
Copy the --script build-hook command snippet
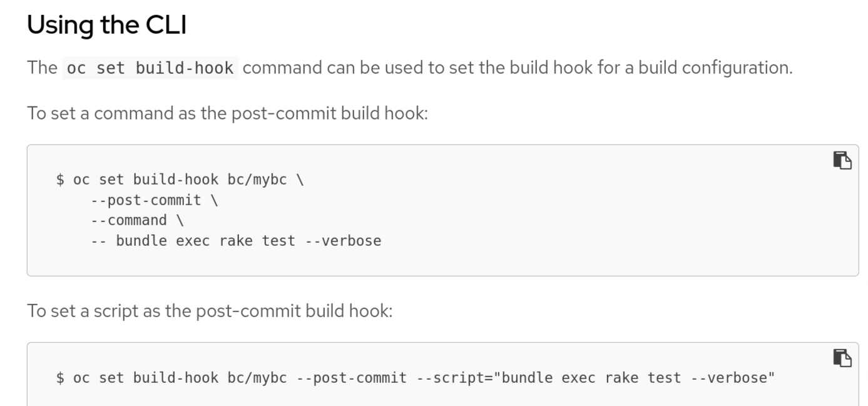842,358
